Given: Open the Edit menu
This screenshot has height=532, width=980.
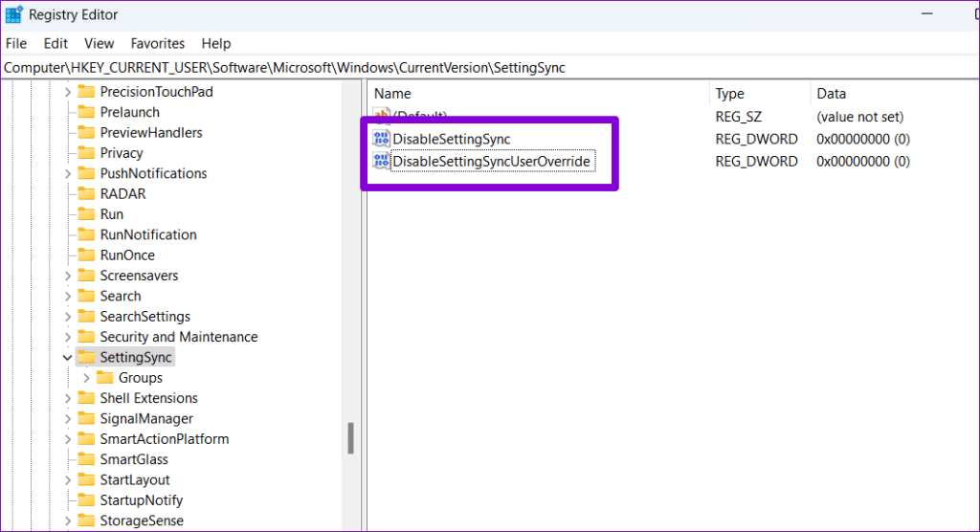Looking at the screenshot, I should [55, 44].
